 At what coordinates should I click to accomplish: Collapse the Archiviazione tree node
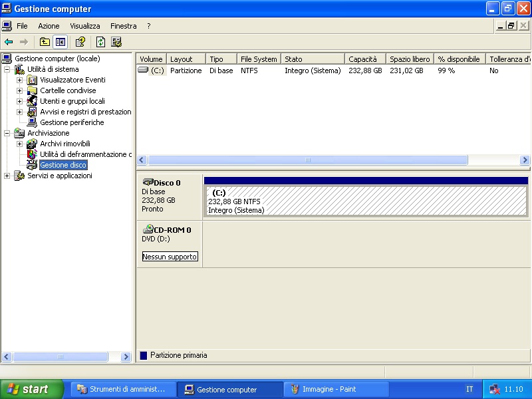click(x=7, y=133)
